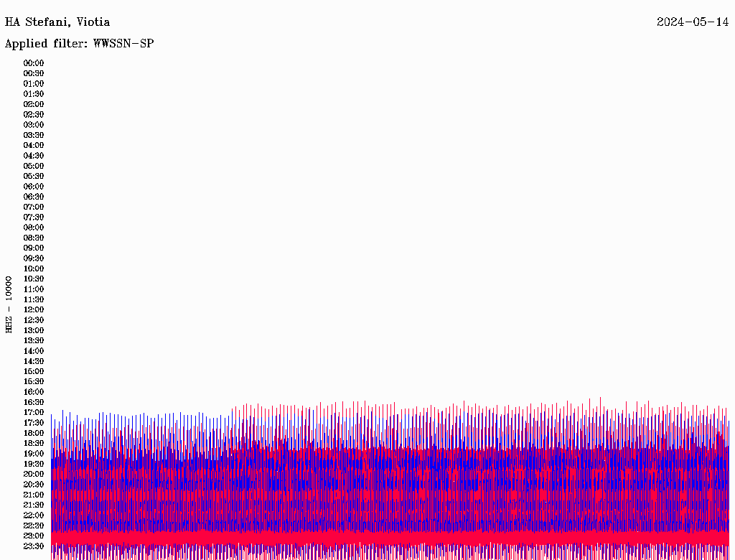Select the 09:00 time row label
The image size is (735, 560).
pyautogui.click(x=34, y=248)
